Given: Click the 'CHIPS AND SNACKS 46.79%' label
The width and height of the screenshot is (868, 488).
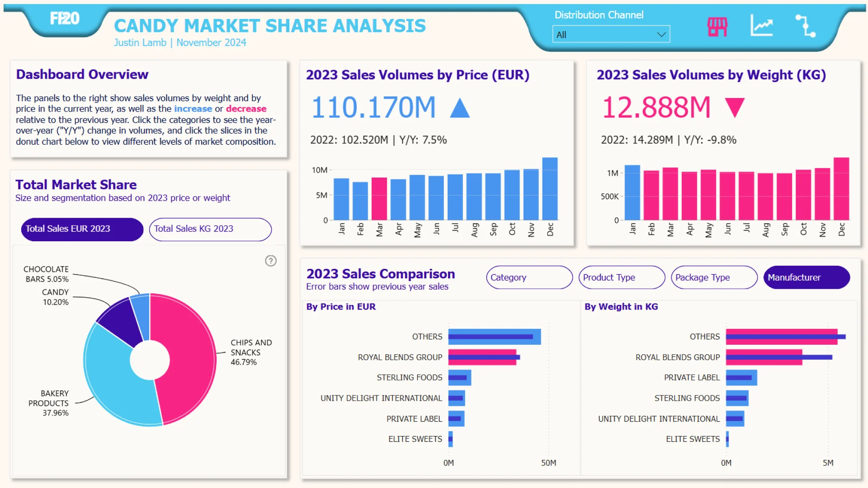Looking at the screenshot, I should pyautogui.click(x=251, y=352).
